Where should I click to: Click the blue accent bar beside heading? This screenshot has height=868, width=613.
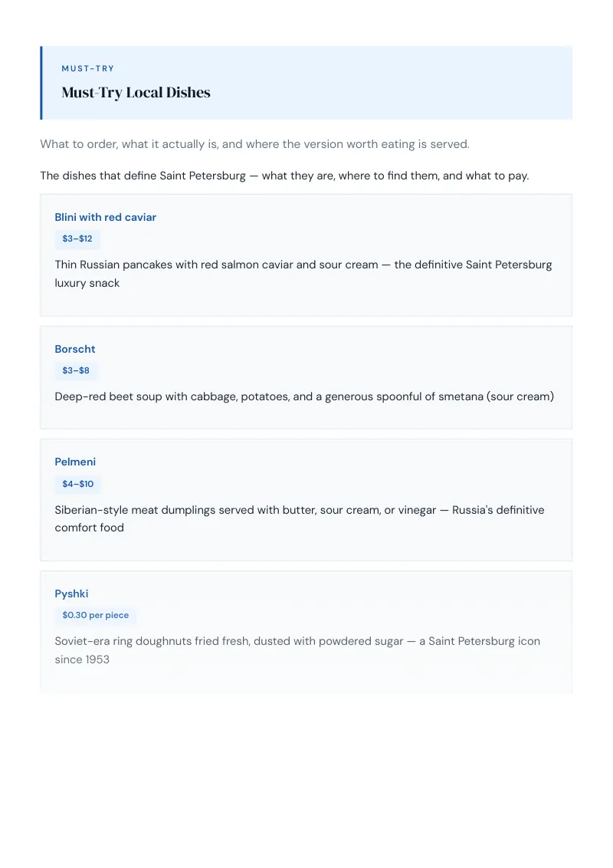pos(41,83)
